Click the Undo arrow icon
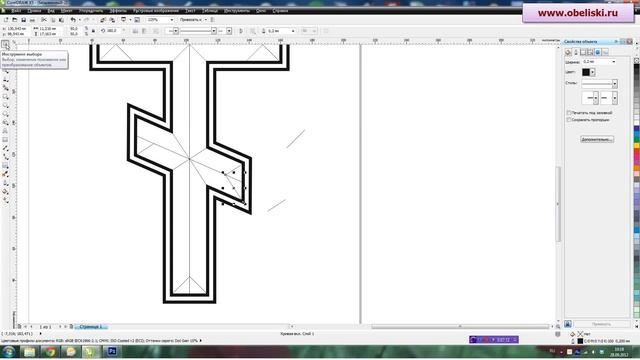Screen dimensions: 640x360 (x=73, y=20)
